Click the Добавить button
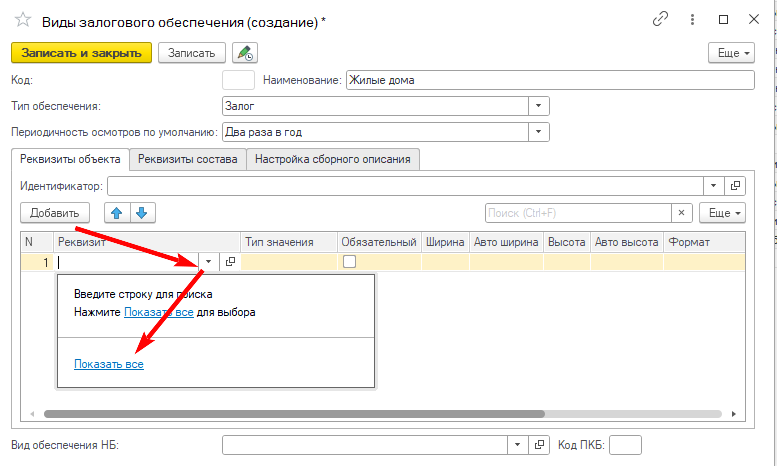 click(x=55, y=213)
